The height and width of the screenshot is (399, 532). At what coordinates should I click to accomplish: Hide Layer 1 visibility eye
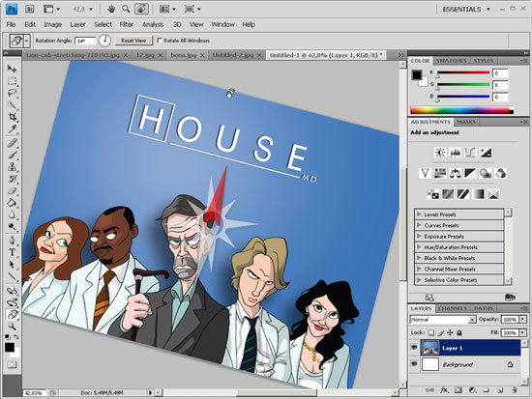[414, 348]
